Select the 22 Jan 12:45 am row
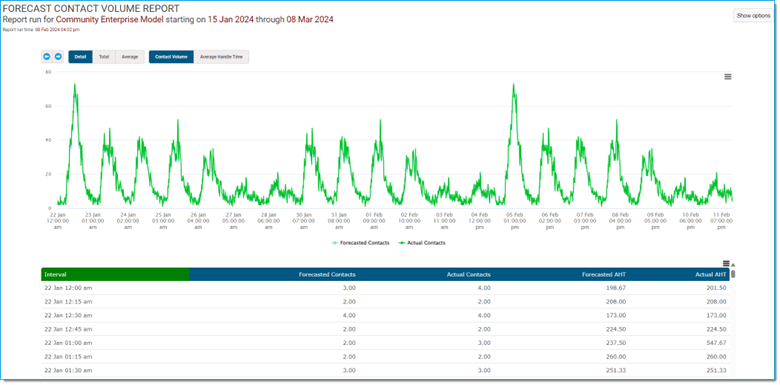780x385 pixels. tap(386, 329)
